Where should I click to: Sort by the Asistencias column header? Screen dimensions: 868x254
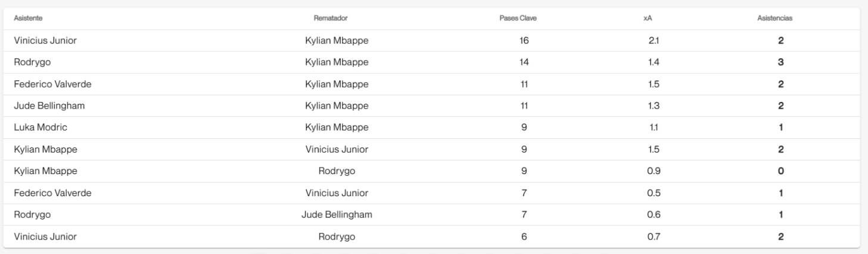tap(774, 18)
